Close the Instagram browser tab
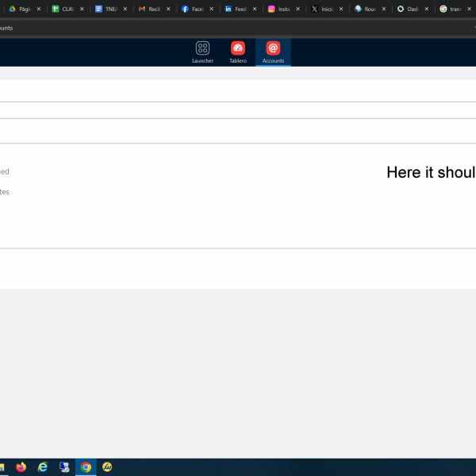Screen dimensions: 476x476 (298, 9)
